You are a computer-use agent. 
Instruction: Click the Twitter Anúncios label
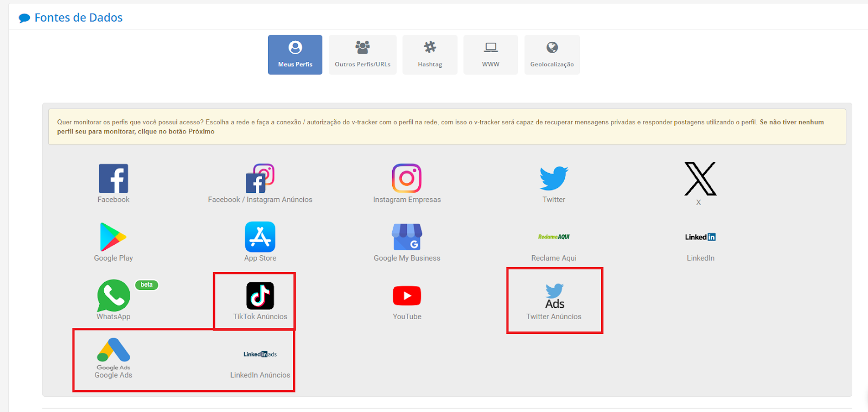554,317
